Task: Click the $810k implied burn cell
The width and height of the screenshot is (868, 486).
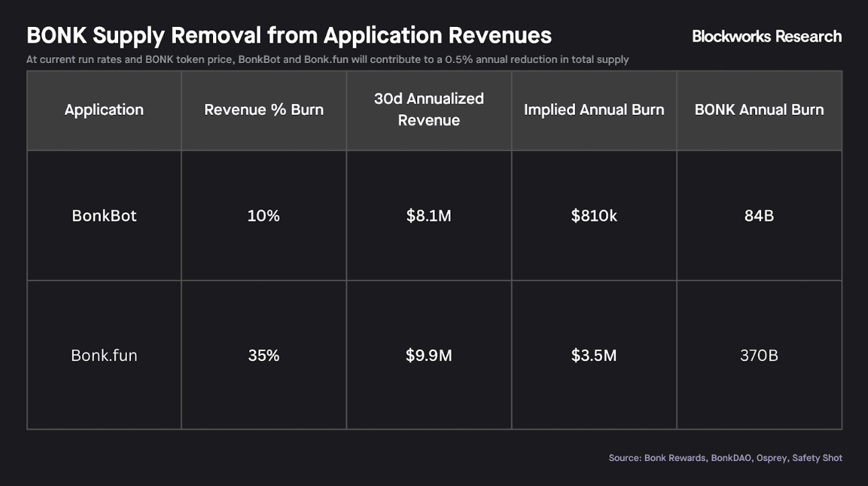Action: coord(594,215)
